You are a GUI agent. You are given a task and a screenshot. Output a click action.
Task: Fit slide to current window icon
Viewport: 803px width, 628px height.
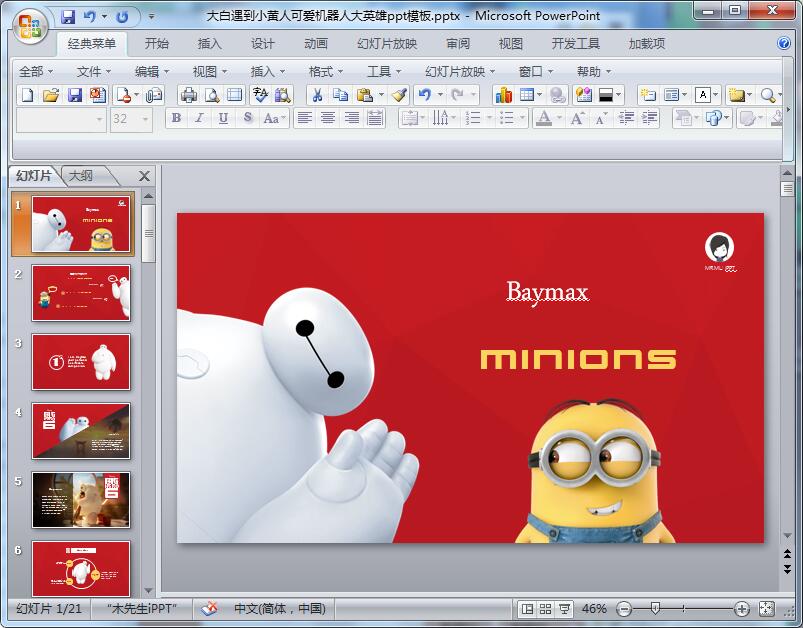[767, 609]
